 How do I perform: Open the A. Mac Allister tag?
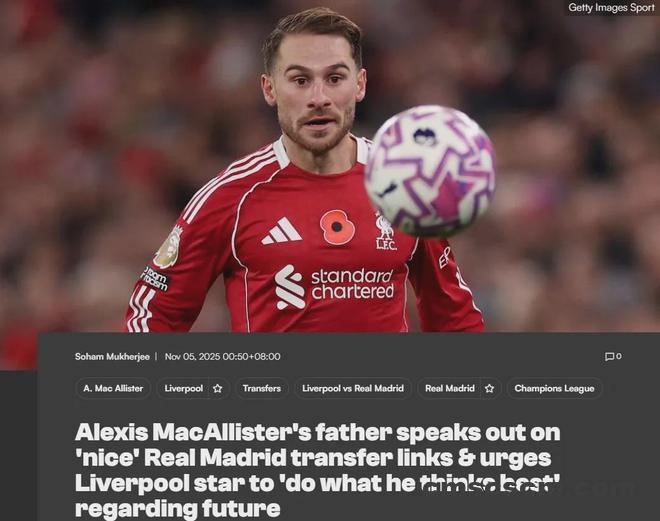113,388
